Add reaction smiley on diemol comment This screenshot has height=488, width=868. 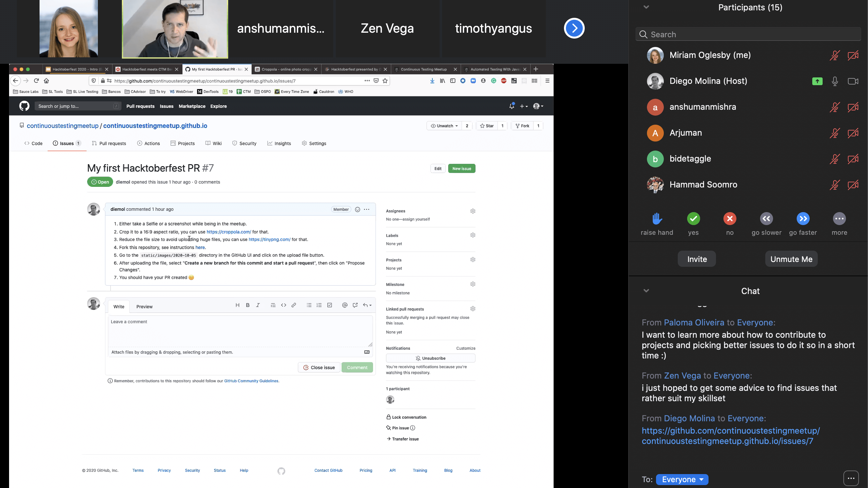(x=358, y=209)
